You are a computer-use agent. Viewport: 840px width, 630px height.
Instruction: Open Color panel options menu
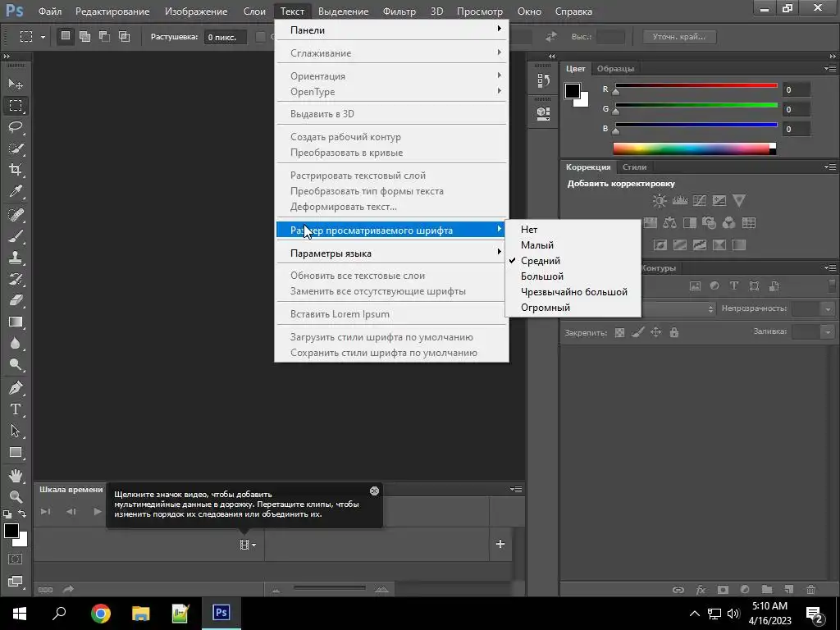830,69
